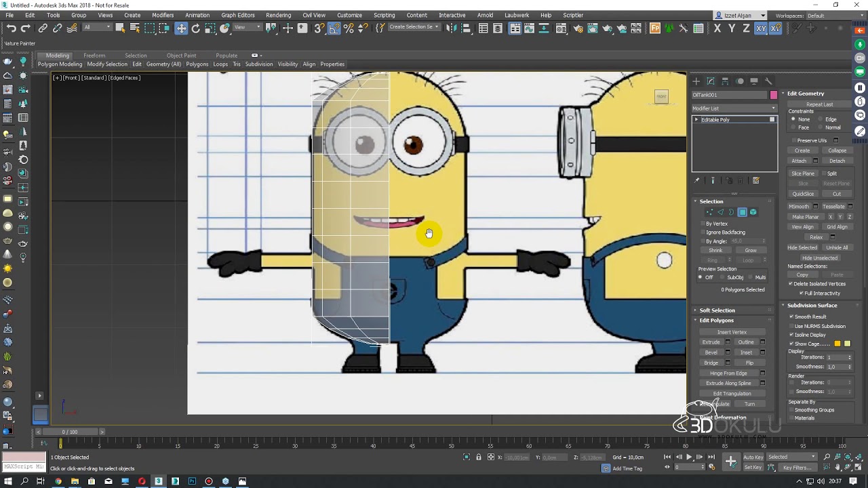The image size is (868, 488).
Task: Click the orange Show Cage color swatch
Action: pos(837,344)
